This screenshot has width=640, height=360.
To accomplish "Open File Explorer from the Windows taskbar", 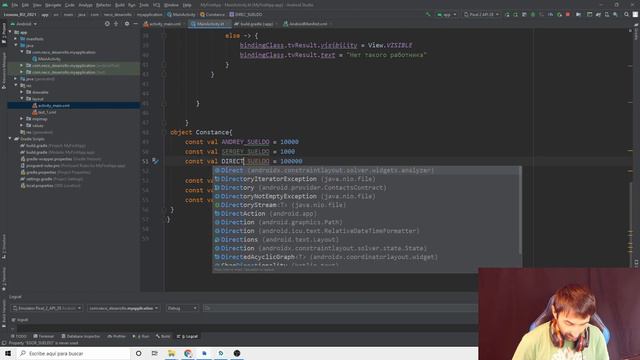I will click(171, 353).
